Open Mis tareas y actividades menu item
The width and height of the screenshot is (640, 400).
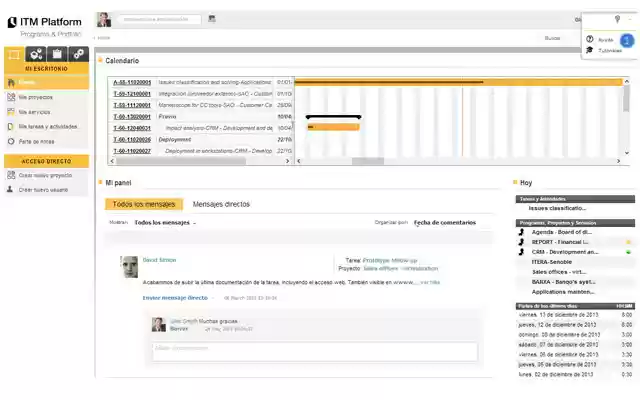point(47,127)
